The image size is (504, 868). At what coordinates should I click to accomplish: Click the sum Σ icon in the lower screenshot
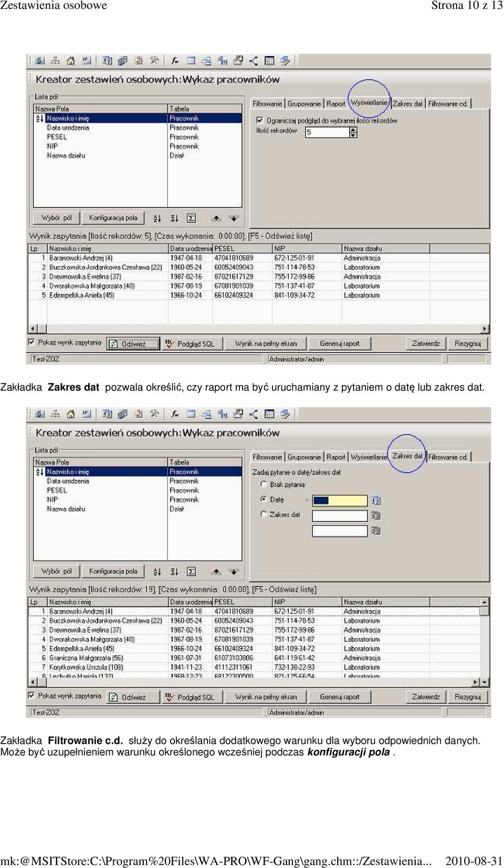point(192,571)
